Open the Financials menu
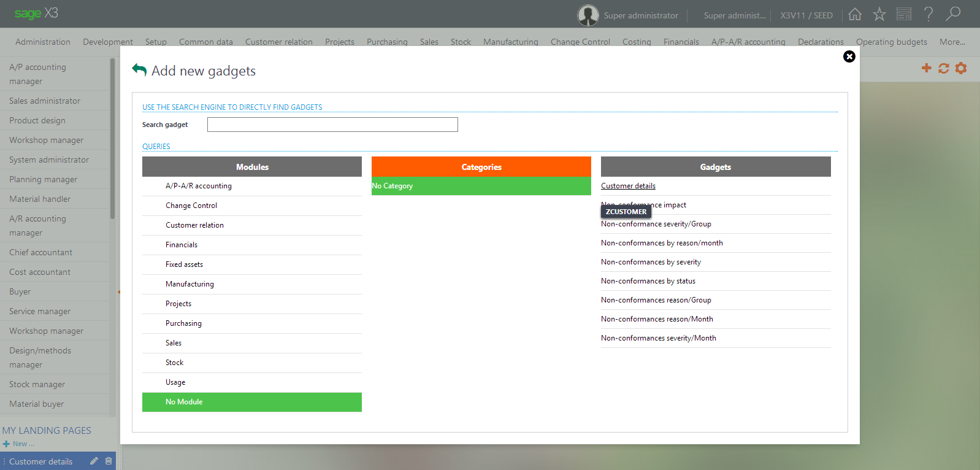 pos(681,42)
